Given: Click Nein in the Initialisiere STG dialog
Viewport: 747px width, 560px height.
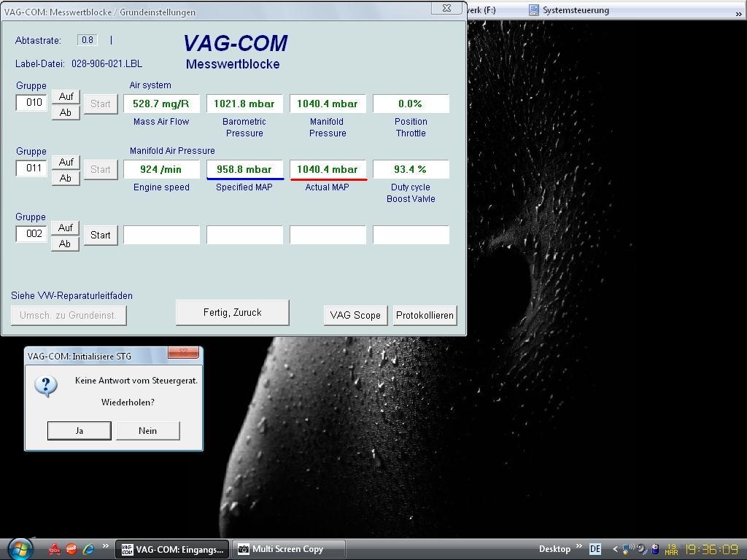Looking at the screenshot, I should coord(147,430).
